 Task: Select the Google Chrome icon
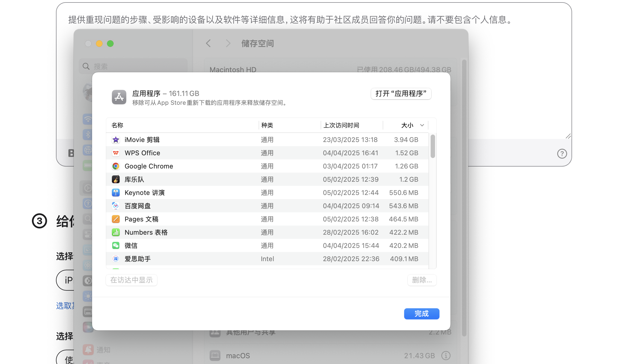[x=116, y=166]
